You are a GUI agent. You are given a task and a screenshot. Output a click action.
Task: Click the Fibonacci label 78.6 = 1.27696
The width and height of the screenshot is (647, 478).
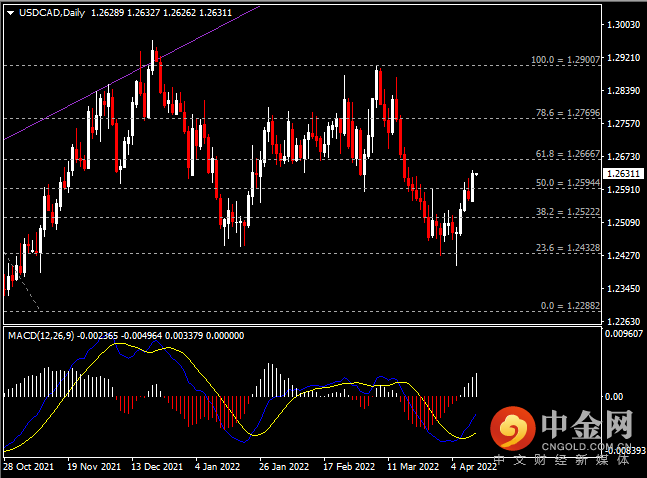[x=568, y=113]
